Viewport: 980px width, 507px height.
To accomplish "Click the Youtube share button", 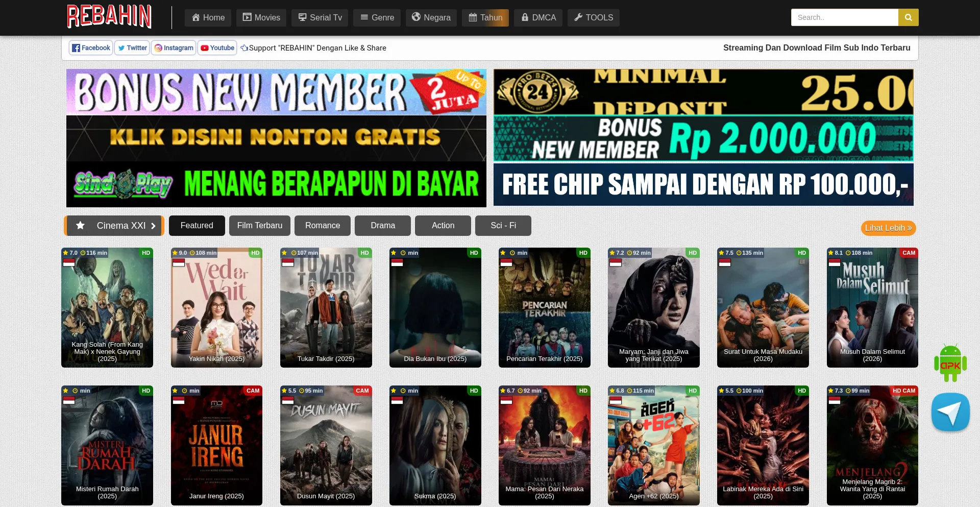I will [x=217, y=47].
